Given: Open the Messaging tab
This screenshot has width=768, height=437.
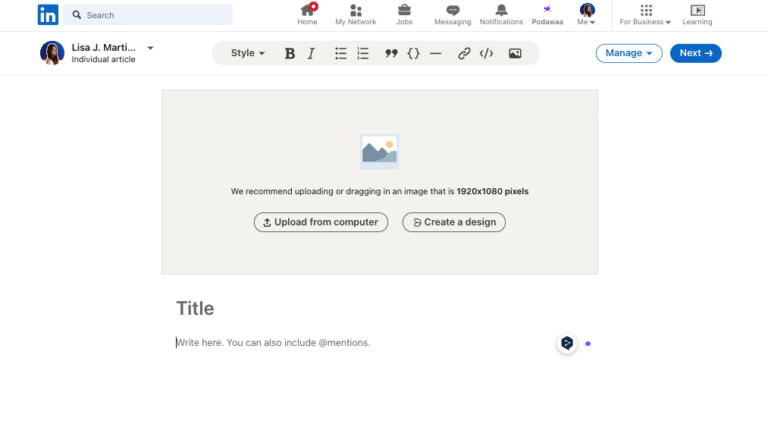Looking at the screenshot, I should 452,14.
